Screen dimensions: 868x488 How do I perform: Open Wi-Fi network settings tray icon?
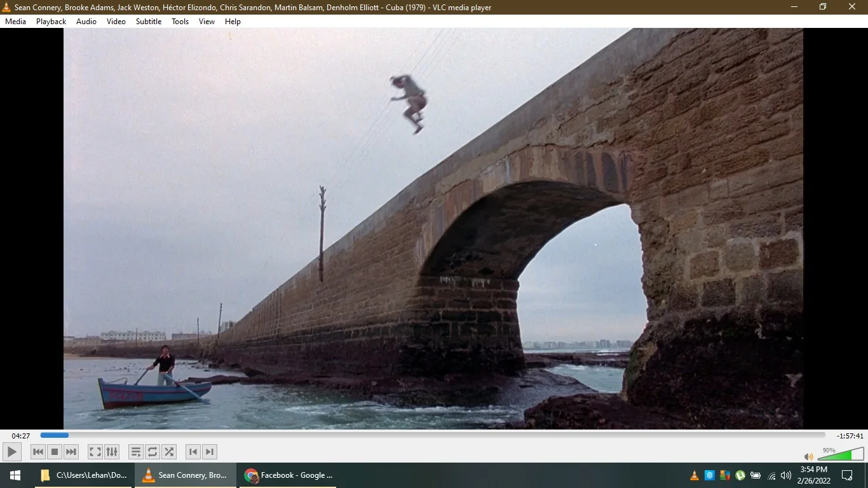(x=771, y=475)
